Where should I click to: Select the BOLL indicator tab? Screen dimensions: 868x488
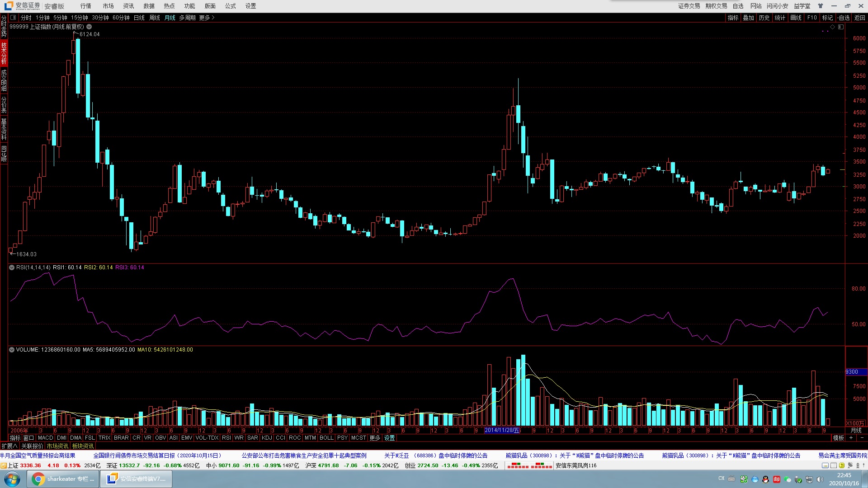[x=326, y=438]
